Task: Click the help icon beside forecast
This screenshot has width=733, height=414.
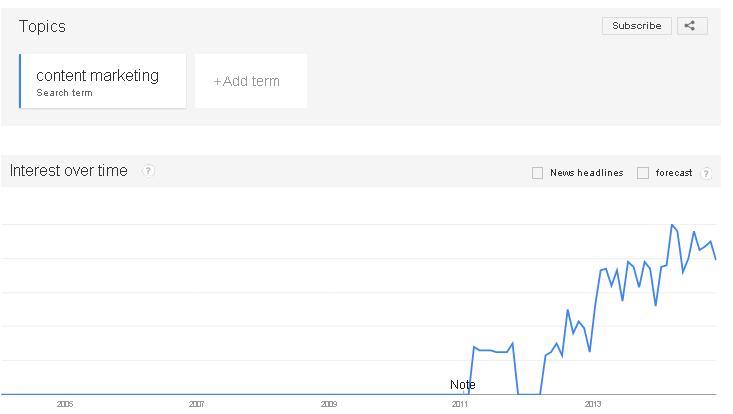Action: click(706, 173)
